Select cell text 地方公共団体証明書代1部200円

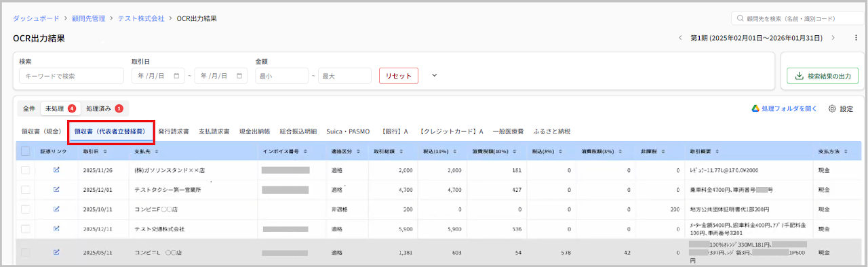(x=729, y=209)
